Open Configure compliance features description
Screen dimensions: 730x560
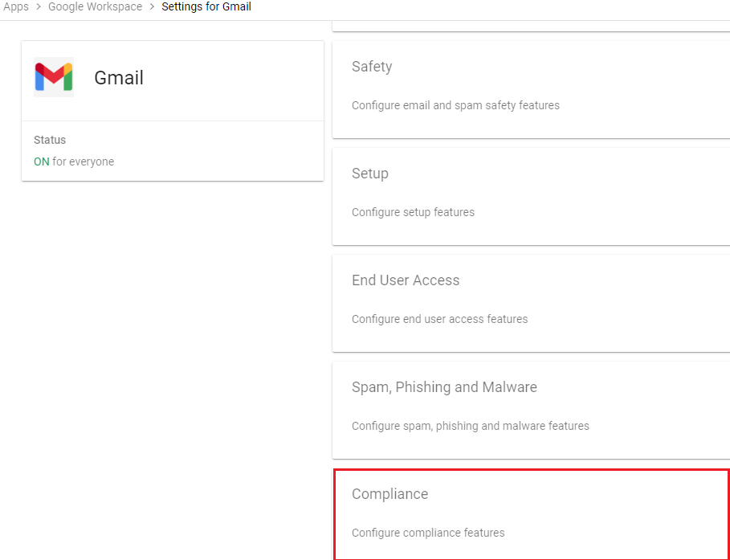click(428, 533)
